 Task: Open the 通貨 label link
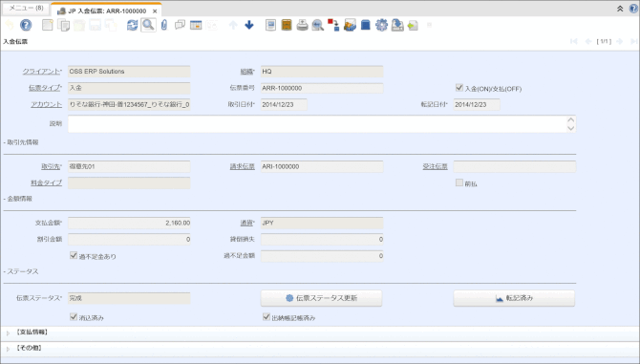tap(246, 223)
